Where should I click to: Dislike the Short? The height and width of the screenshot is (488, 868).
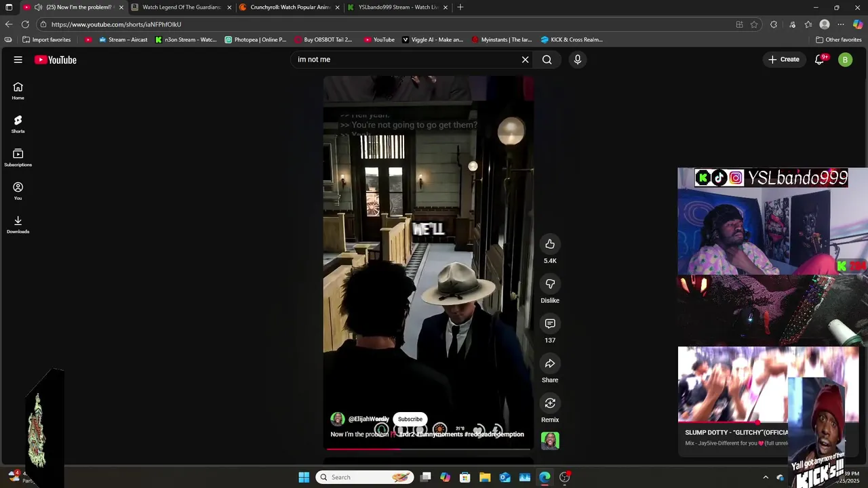click(x=550, y=284)
